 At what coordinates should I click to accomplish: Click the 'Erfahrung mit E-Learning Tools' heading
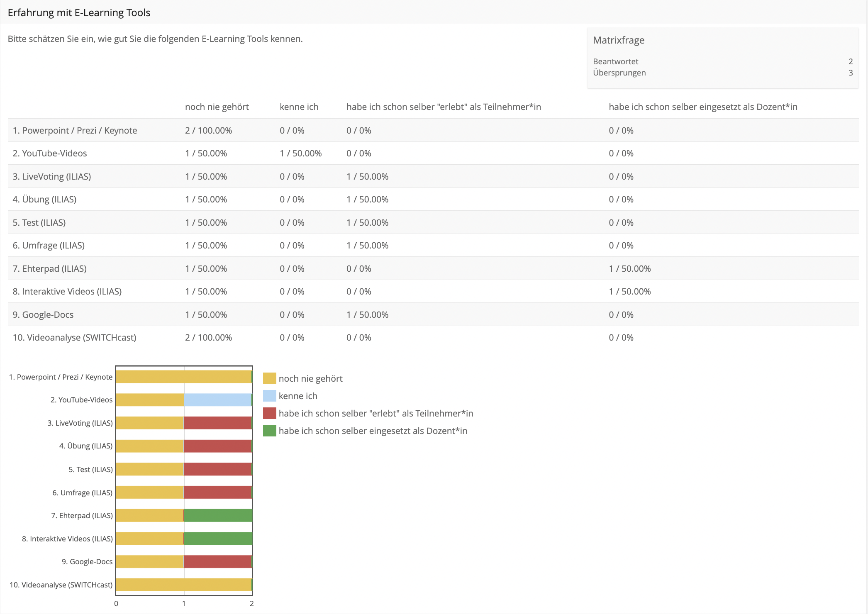79,13
